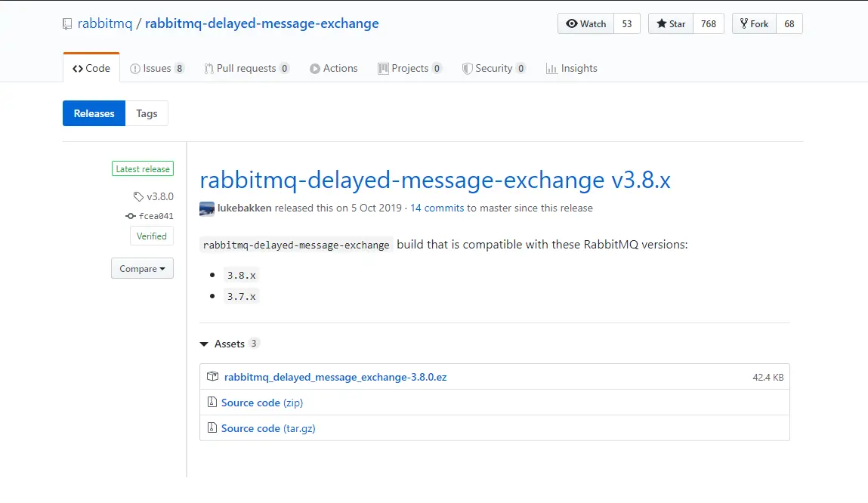Click the Assets count badge 3

coord(254,344)
